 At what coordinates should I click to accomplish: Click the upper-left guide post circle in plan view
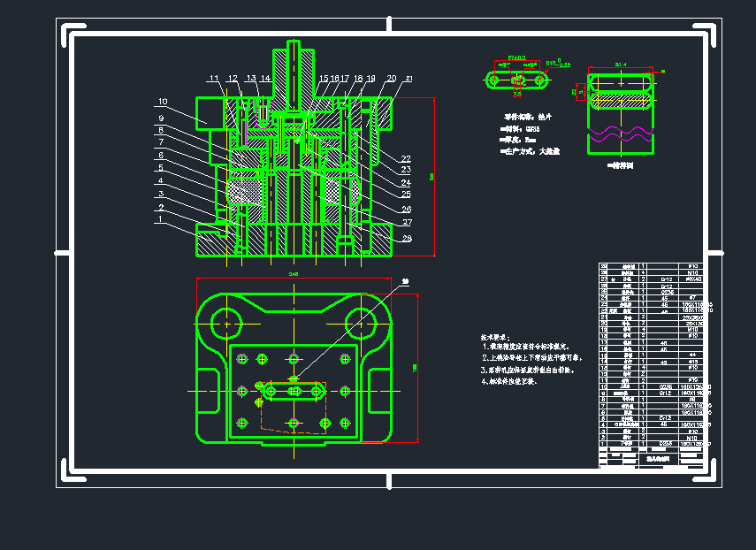[x=228, y=323]
